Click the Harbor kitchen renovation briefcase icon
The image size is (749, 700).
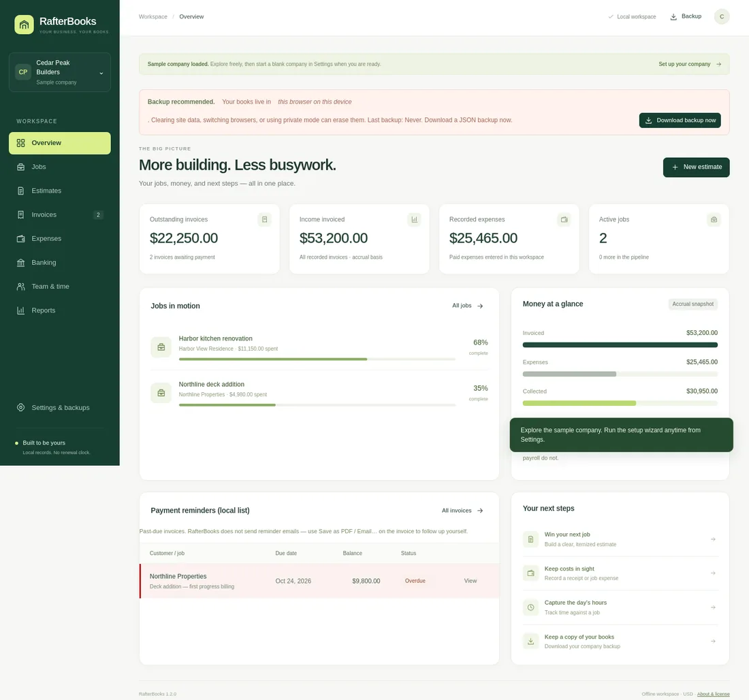click(x=161, y=347)
